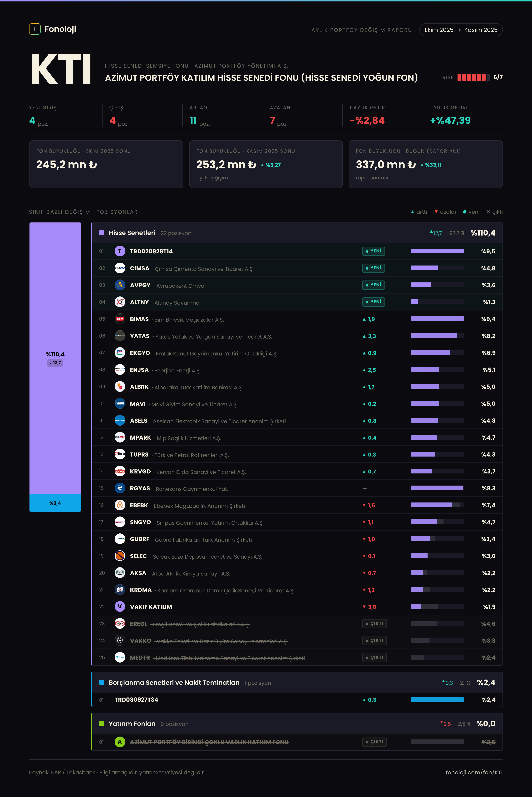Click the BIMAS weight bar

[437, 319]
